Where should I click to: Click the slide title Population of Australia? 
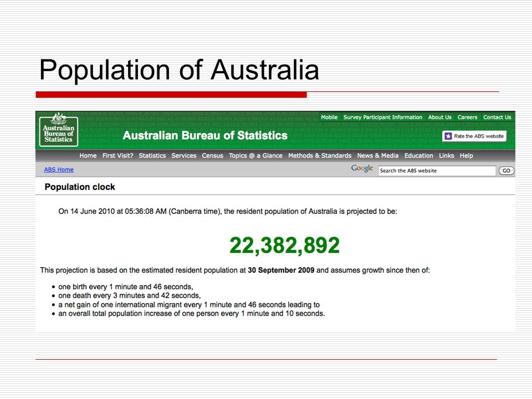coord(179,70)
